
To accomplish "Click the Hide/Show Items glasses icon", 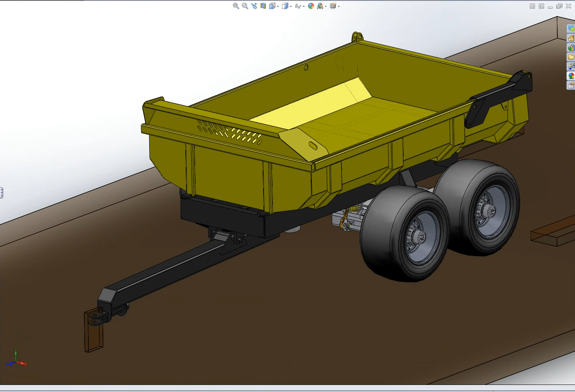I will coord(298,6).
